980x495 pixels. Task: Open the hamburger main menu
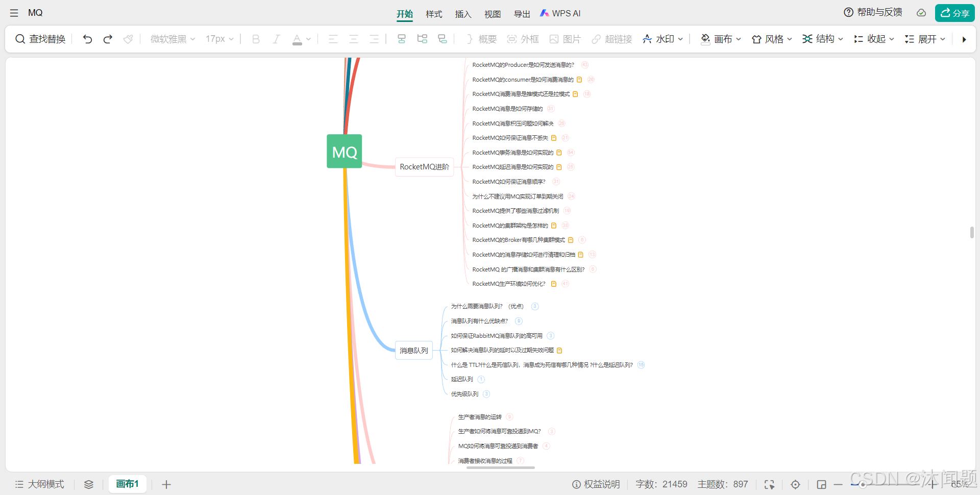click(14, 13)
